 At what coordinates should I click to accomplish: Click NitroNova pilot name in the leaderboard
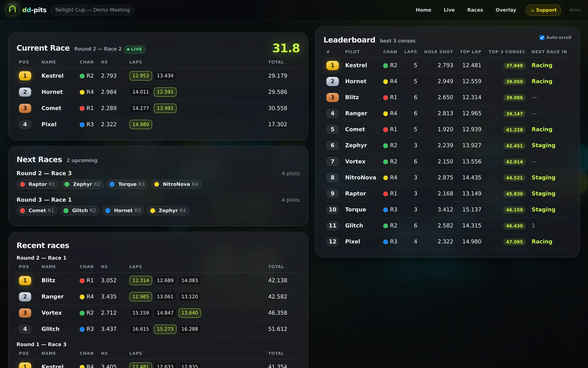click(361, 177)
